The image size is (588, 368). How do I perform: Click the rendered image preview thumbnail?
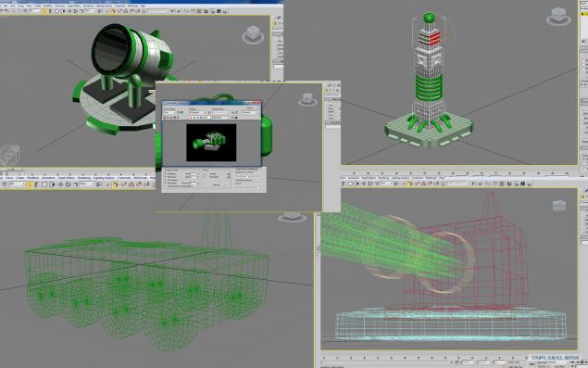pyautogui.click(x=211, y=143)
